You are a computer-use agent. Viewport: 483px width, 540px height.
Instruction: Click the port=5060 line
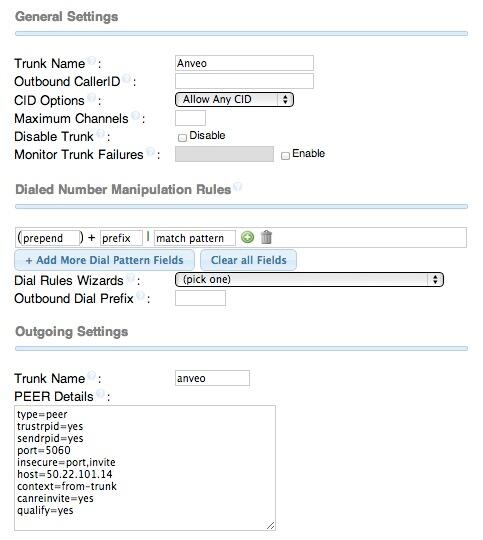(x=44, y=450)
